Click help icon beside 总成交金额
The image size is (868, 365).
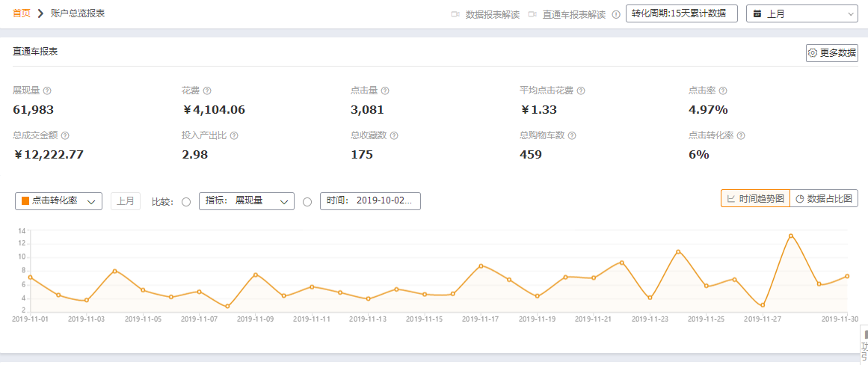(x=65, y=136)
